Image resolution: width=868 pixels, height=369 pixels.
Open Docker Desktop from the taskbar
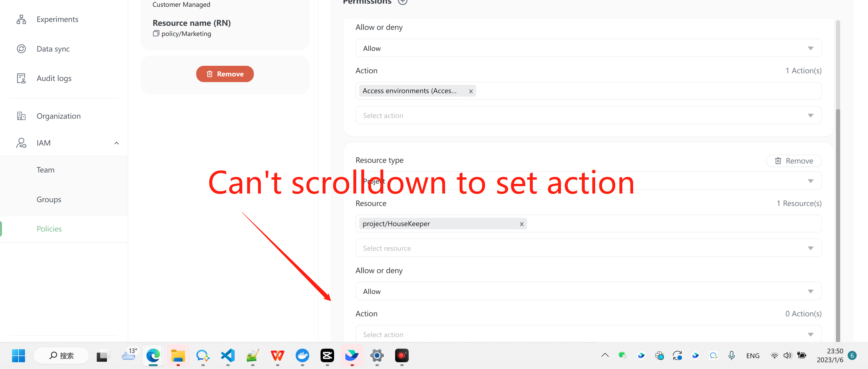(x=302, y=355)
